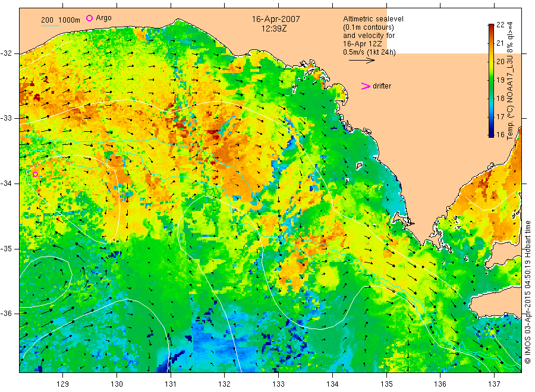The image size is (535, 392).
Task: Click the 'Altimetric sealevel' legend text
Action: pyautogui.click(x=373, y=19)
